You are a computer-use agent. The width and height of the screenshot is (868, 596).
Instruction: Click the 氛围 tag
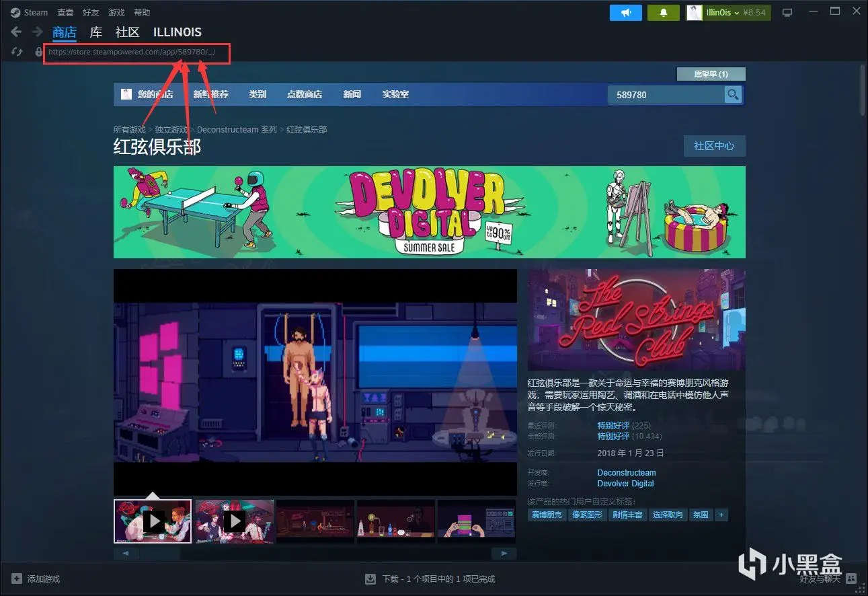pos(701,515)
